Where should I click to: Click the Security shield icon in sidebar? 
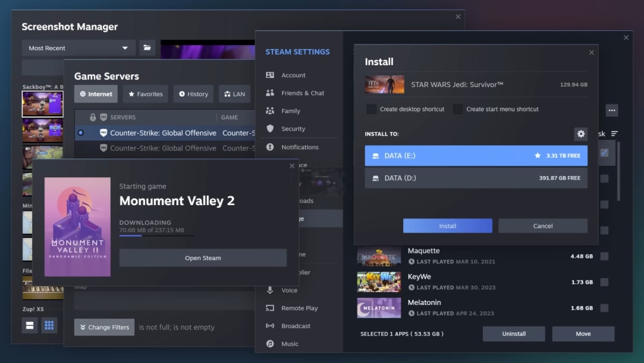tap(270, 128)
